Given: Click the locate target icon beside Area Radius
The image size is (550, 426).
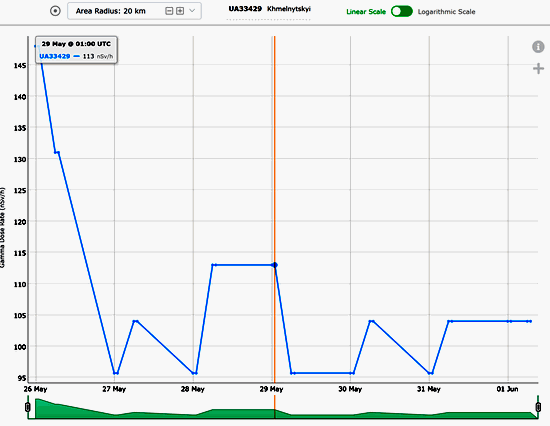Looking at the screenshot, I should pos(55,11).
